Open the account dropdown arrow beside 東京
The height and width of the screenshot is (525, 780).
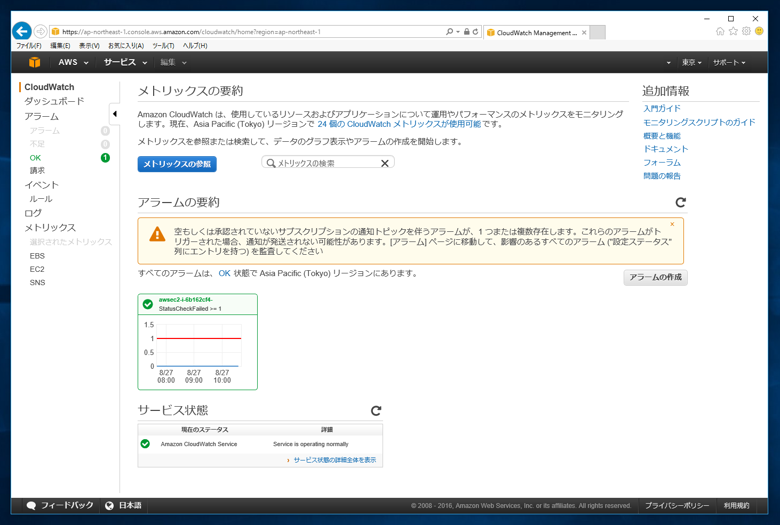click(x=669, y=63)
